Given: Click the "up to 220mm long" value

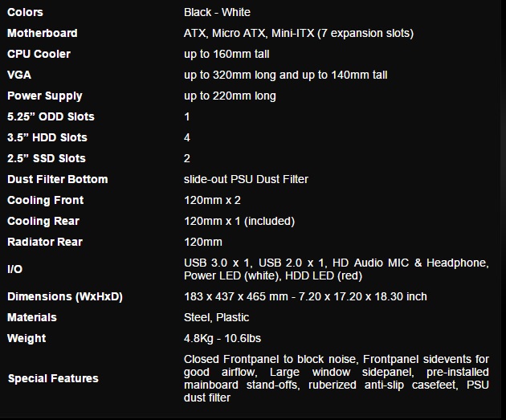Looking at the screenshot, I should (x=230, y=96).
